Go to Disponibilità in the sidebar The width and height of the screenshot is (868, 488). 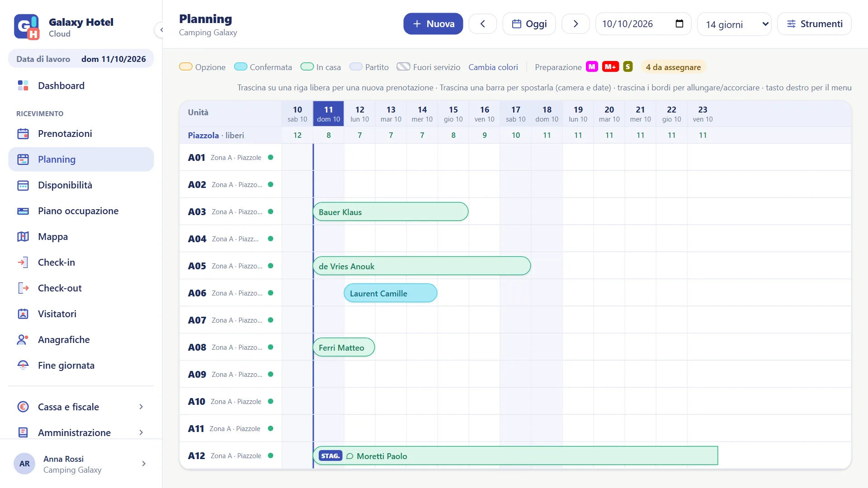click(x=81, y=185)
